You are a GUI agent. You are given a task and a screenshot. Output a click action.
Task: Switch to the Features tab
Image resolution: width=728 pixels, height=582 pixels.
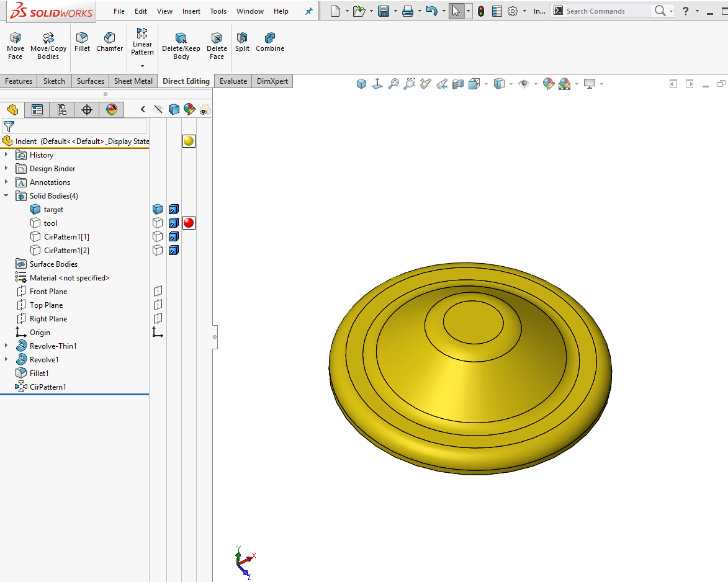pyautogui.click(x=19, y=81)
